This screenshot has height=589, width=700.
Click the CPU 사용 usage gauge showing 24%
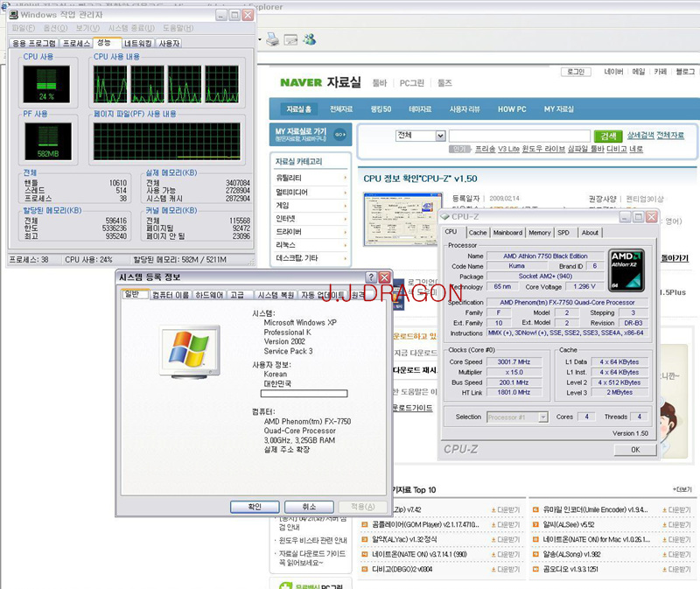46,84
